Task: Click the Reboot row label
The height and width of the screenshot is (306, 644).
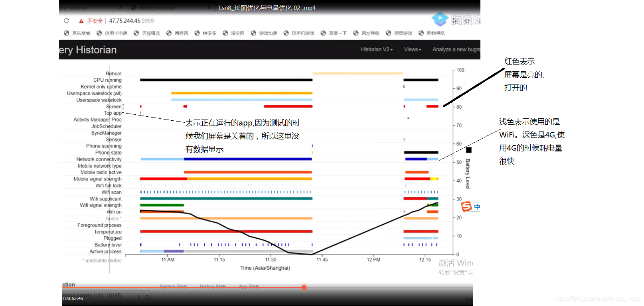Action: point(114,74)
